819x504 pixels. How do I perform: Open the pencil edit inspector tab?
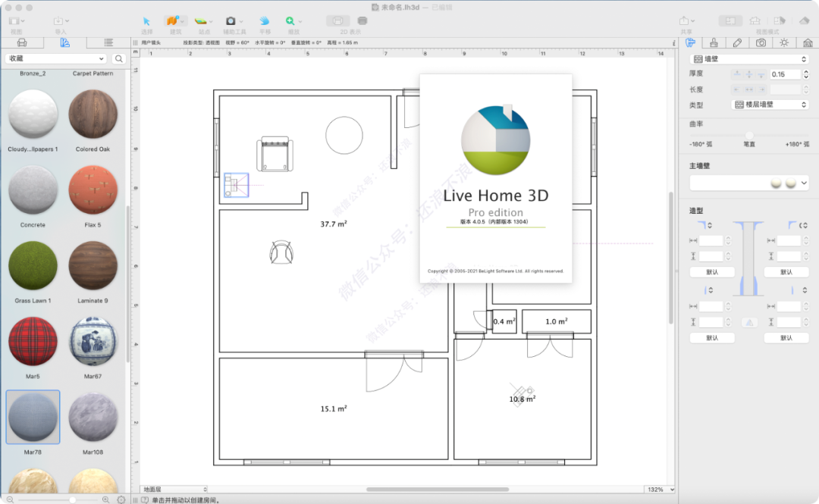(737, 43)
